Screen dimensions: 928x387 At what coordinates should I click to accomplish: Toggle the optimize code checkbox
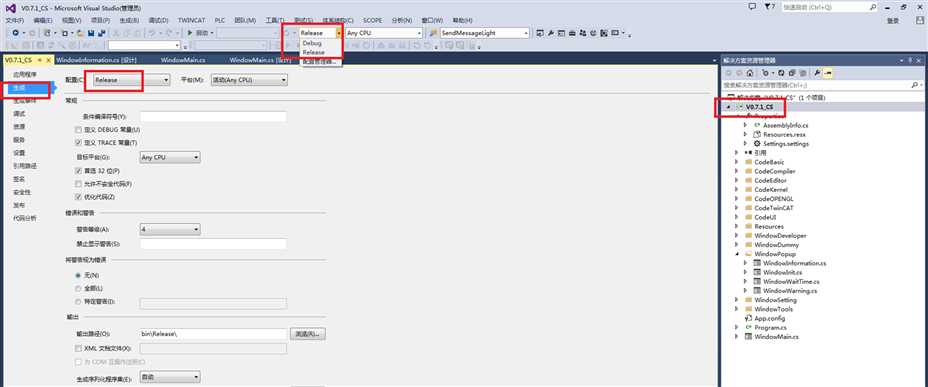click(x=79, y=196)
